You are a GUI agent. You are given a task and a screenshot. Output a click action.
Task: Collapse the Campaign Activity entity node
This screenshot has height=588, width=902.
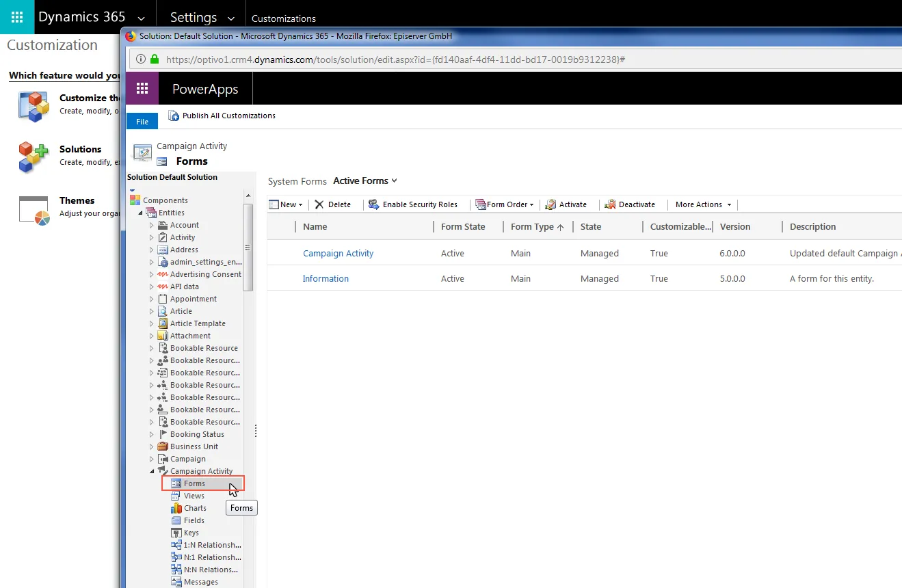pos(152,471)
